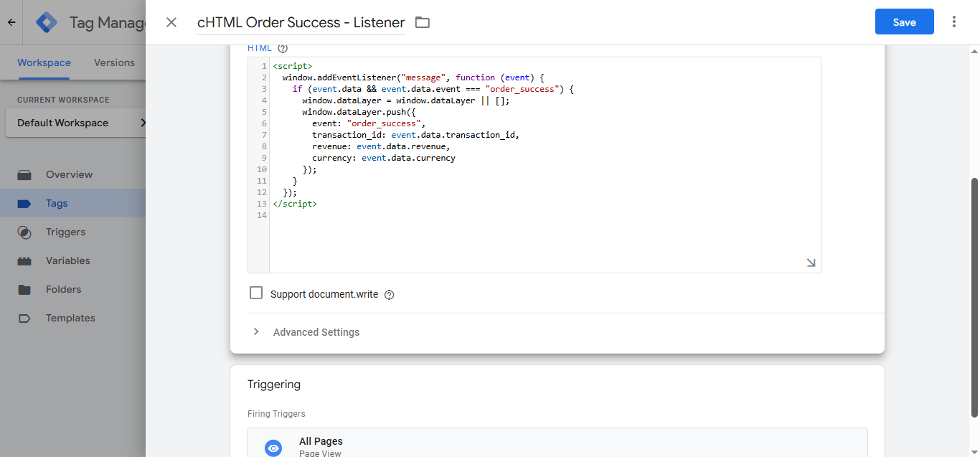Screen dimensions: 980x457
Task: Click the code editor resize handle arrow
Action: pos(811,263)
